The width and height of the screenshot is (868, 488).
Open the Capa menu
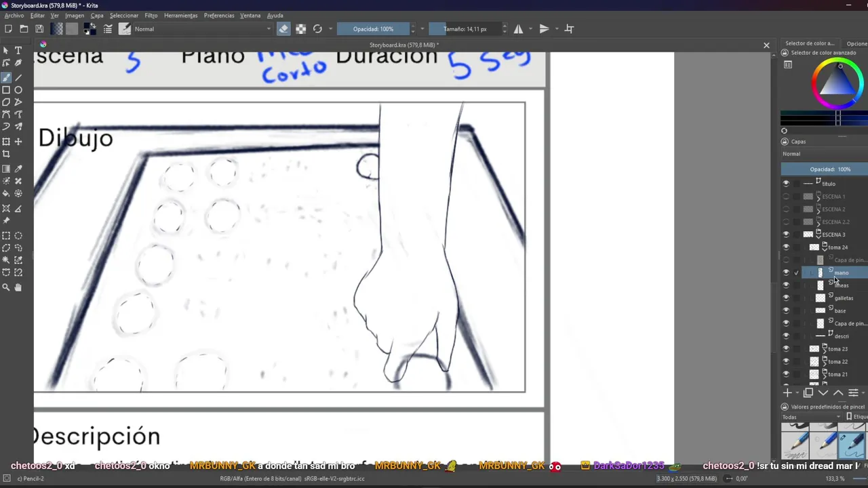(97, 15)
